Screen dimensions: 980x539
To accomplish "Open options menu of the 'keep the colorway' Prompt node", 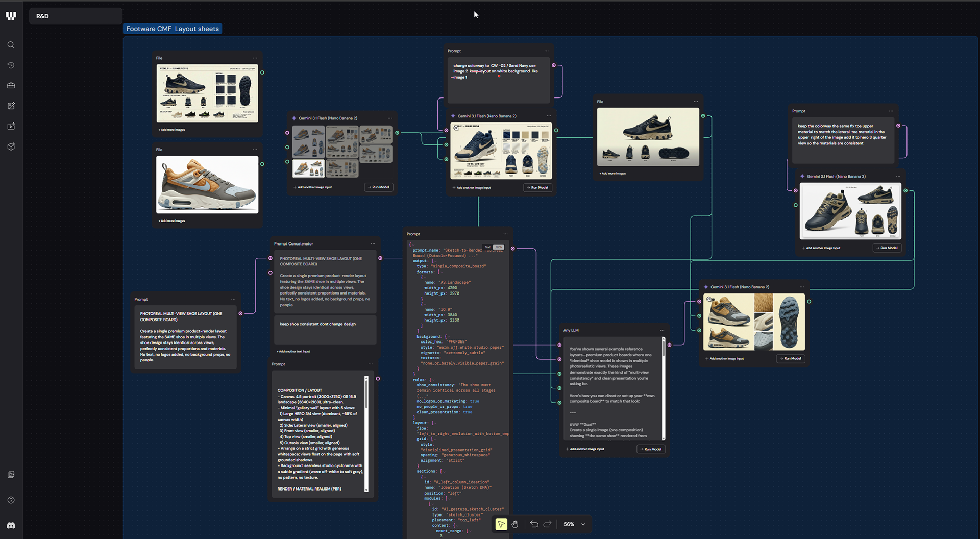I will click(x=891, y=111).
